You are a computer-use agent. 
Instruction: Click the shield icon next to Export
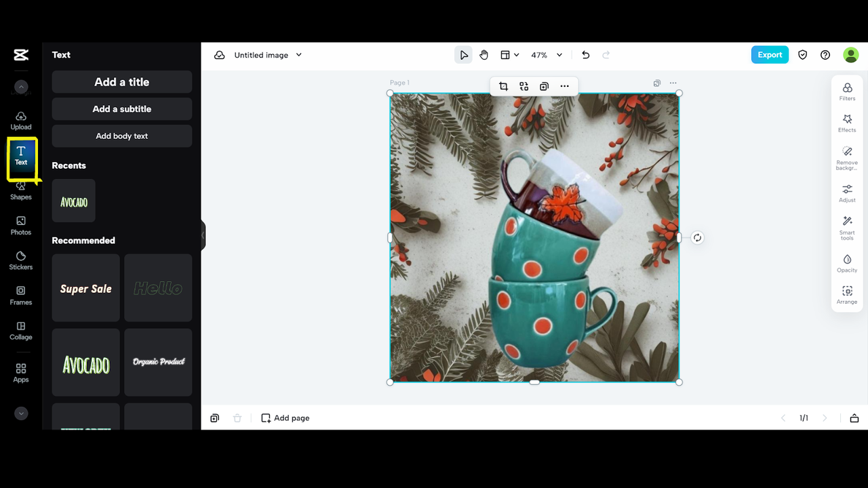pos(803,55)
